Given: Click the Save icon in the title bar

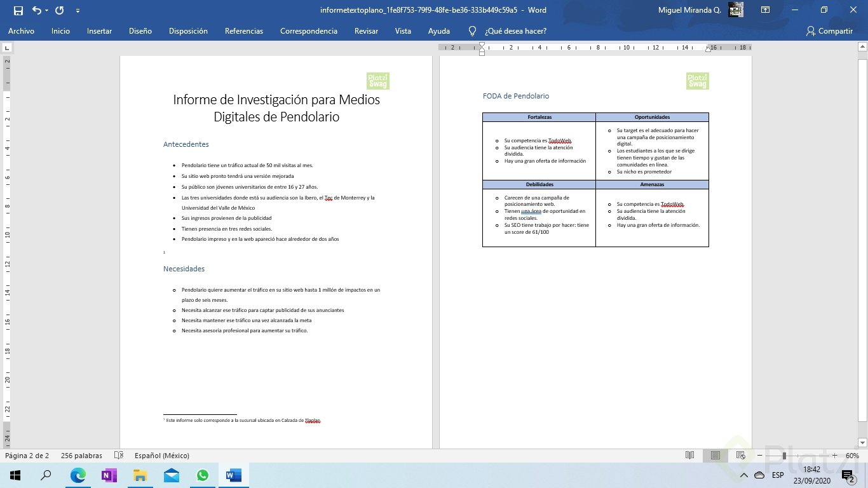Looking at the screenshot, I should click(18, 10).
